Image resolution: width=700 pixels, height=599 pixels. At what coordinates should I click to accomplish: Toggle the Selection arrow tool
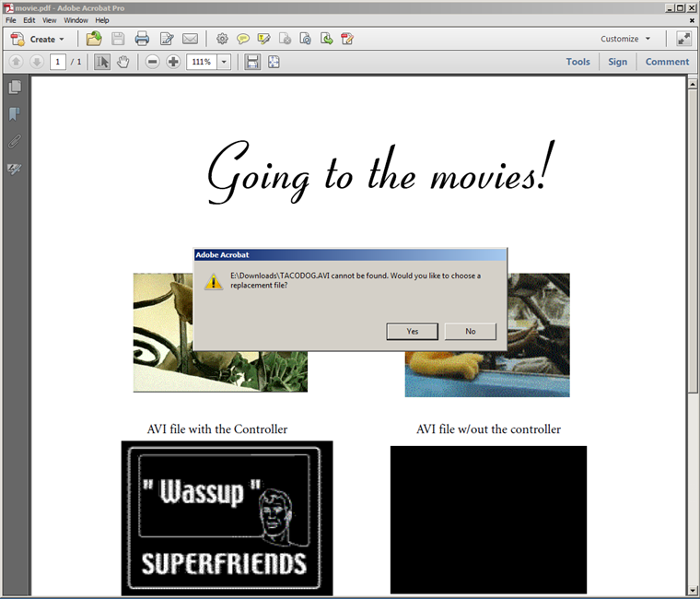pyautogui.click(x=102, y=62)
